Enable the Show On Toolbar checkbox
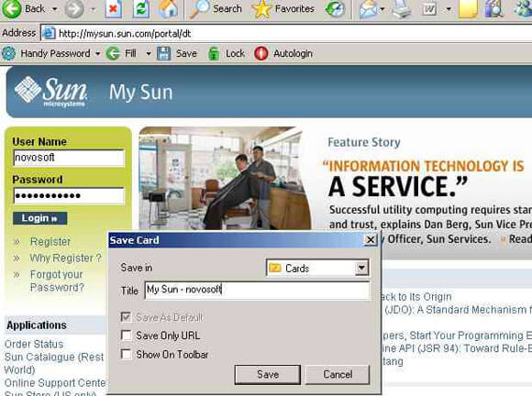 (x=127, y=355)
